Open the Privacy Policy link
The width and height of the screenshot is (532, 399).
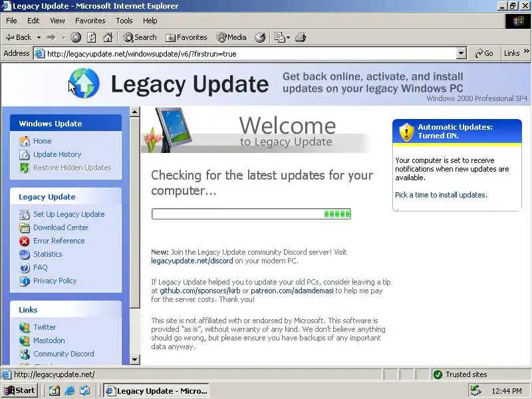pyautogui.click(x=55, y=281)
